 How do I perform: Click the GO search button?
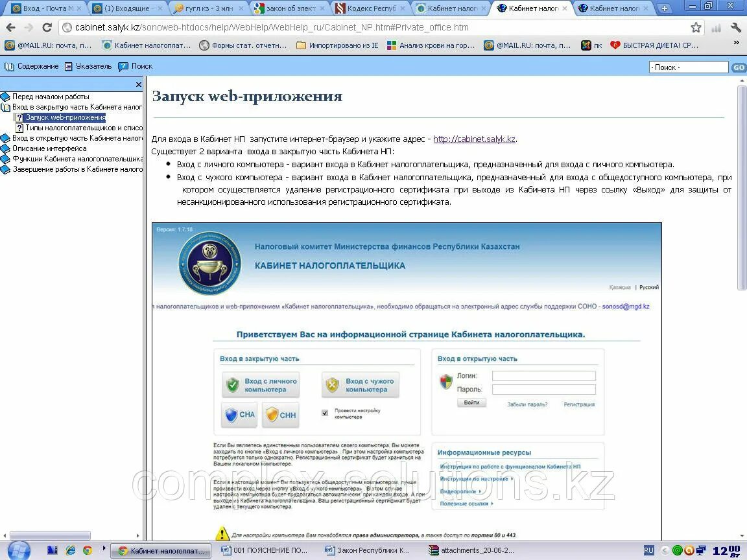click(x=739, y=67)
